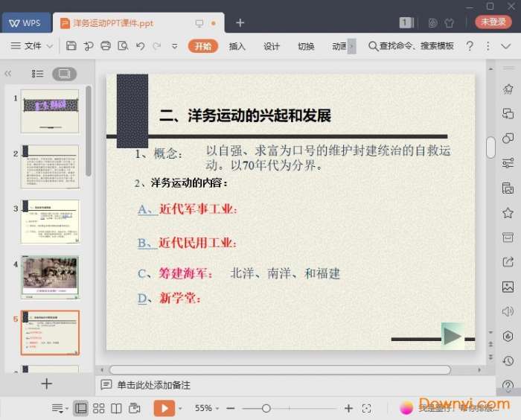Start the slideshow with the orange play button
The image size is (521, 420).
164,408
